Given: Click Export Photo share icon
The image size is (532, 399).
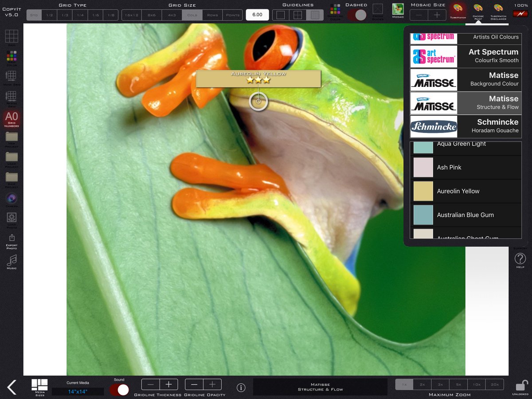Looking at the screenshot, I should [x=12, y=239].
